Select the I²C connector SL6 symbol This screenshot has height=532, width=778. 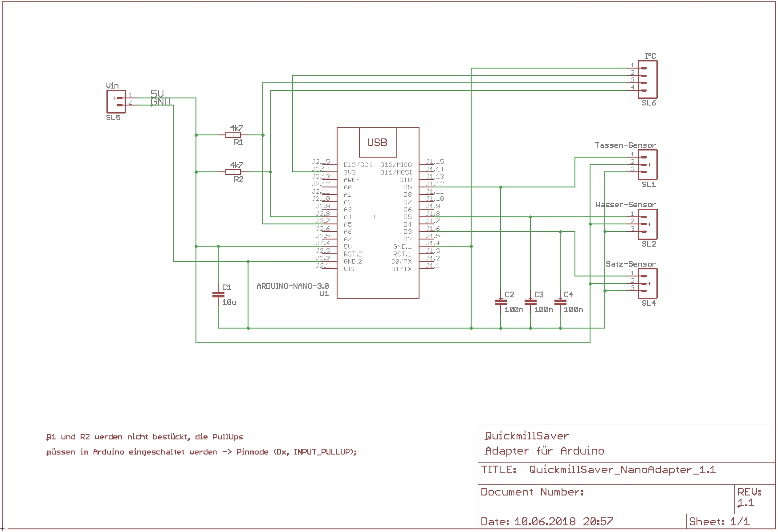[648, 79]
